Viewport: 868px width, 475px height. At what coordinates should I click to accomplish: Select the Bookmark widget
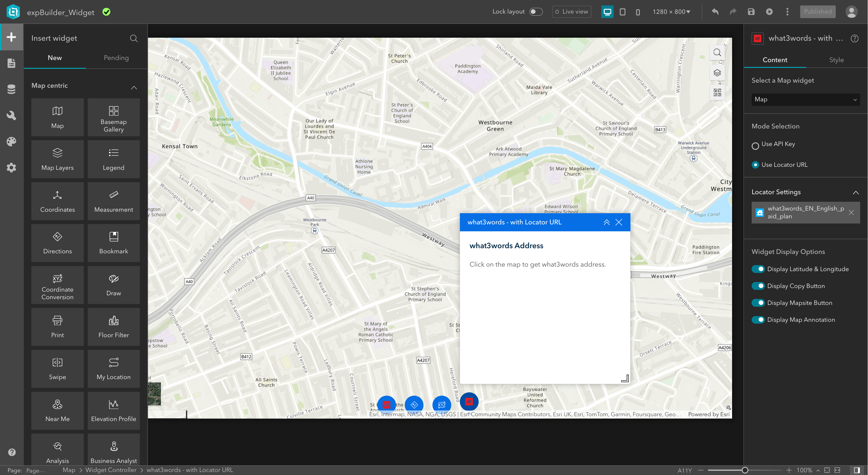click(114, 243)
